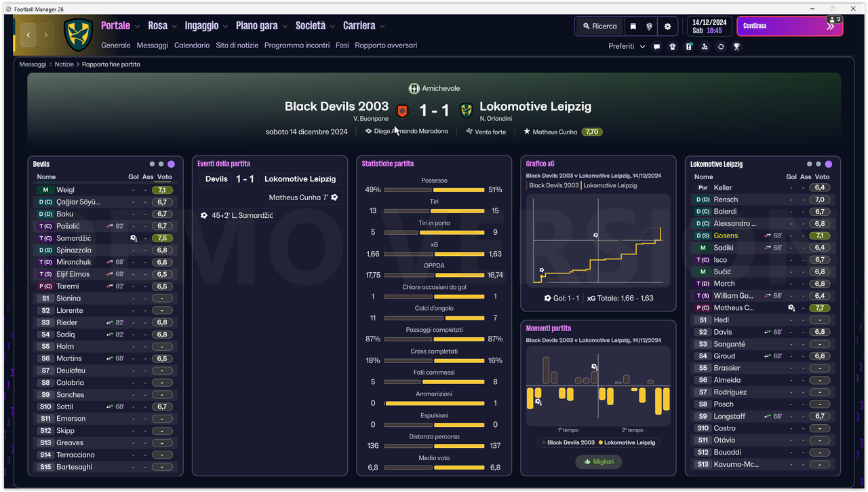Click the Tiri in porta comparison bar

[434, 232]
